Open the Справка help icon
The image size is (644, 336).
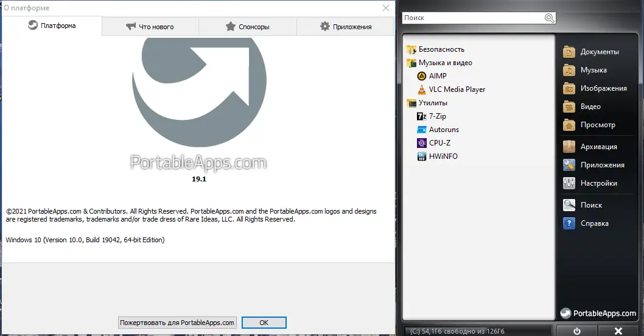tap(569, 223)
